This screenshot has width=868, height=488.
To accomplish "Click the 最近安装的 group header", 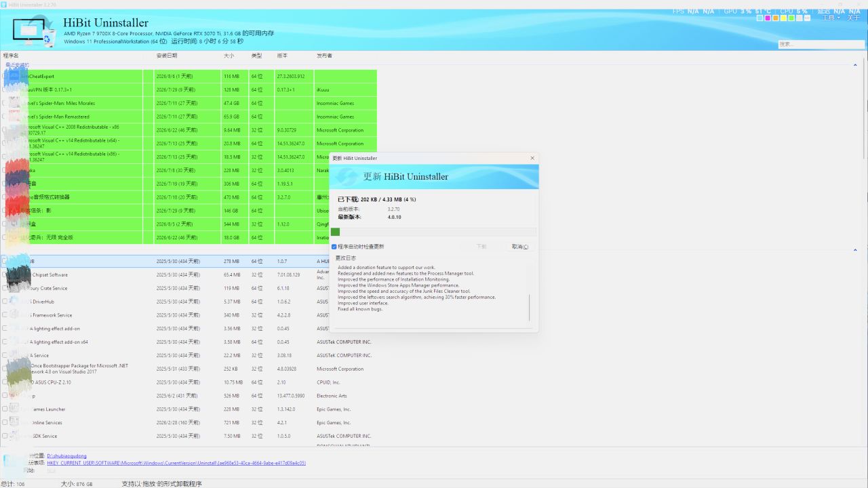I will pyautogui.click(x=17, y=65).
